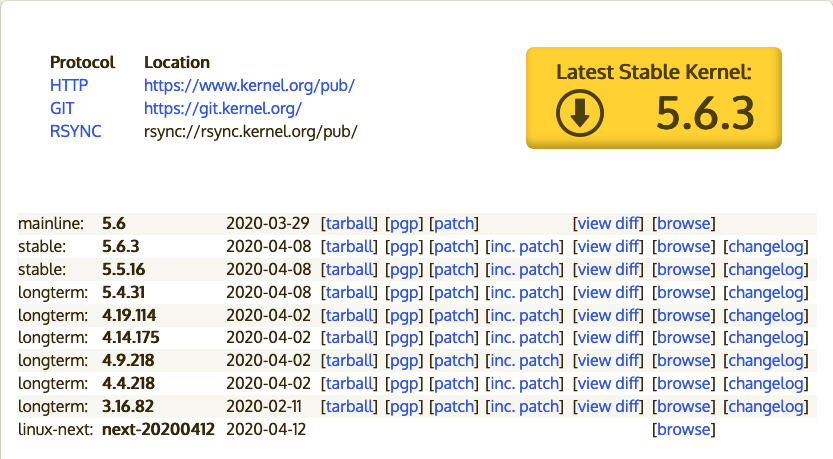This screenshot has height=459, width=833.
Task: Visit https://git.kernel.org/ location link
Action: (x=223, y=108)
